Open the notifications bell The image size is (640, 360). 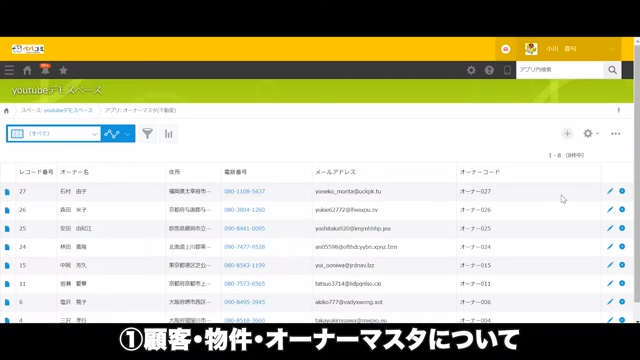coord(45,70)
